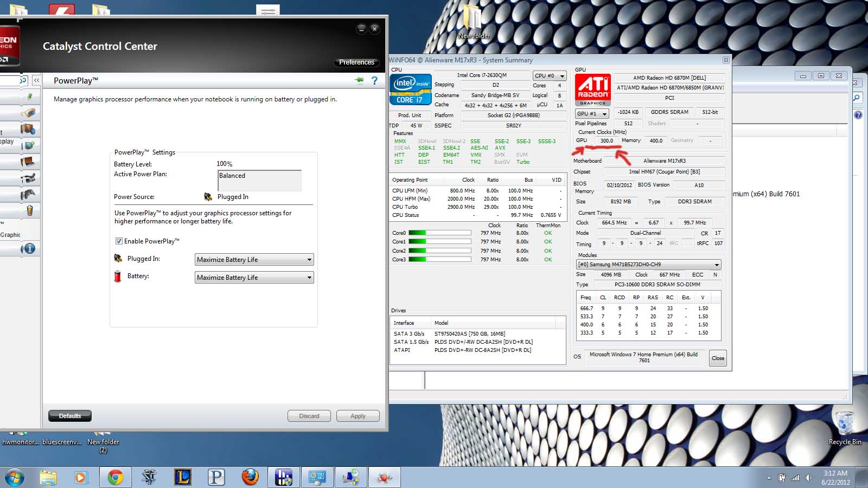868x488 pixels.
Task: Click the pinned pages icon in Catalyst sidebar
Action: [29, 97]
